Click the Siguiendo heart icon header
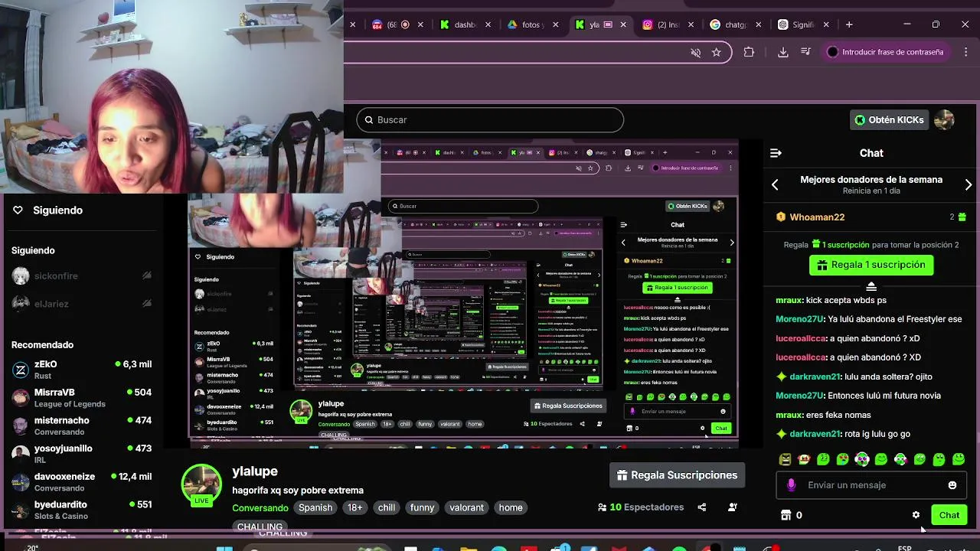 [18, 210]
